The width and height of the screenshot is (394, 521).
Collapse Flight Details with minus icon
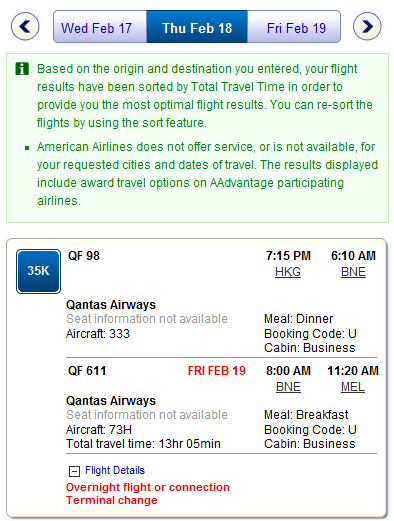coord(74,471)
